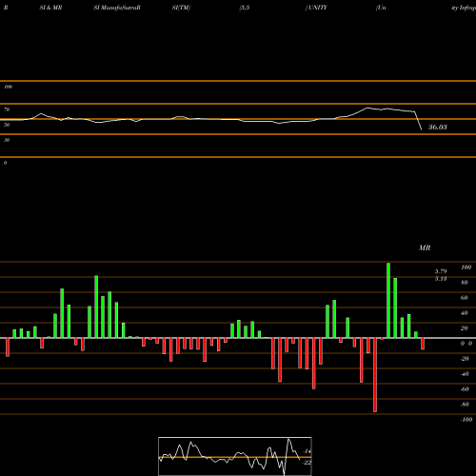Click the header text '(5,5'
The width and height of the screenshot is (476, 476).
(245, 8)
